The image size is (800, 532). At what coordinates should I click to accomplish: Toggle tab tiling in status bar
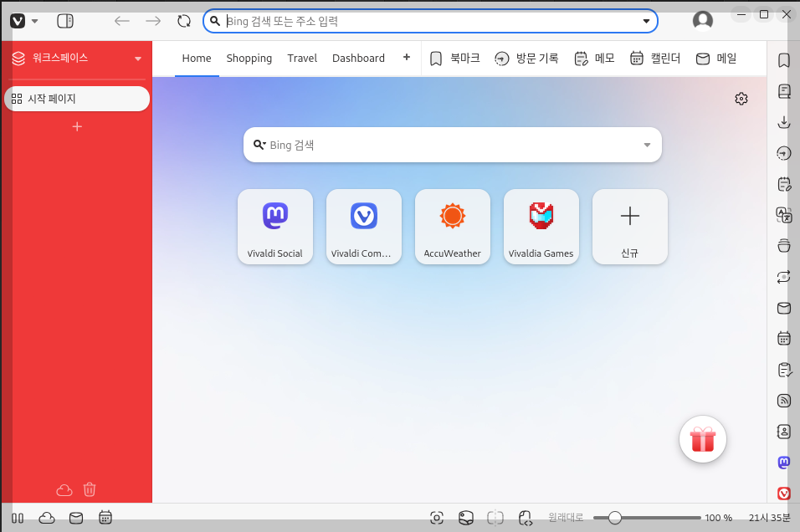pyautogui.click(x=495, y=519)
